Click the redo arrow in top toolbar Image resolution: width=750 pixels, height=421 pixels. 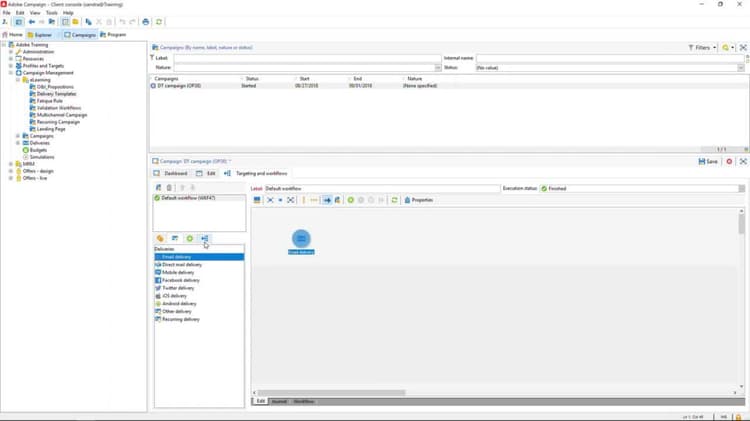(132, 22)
